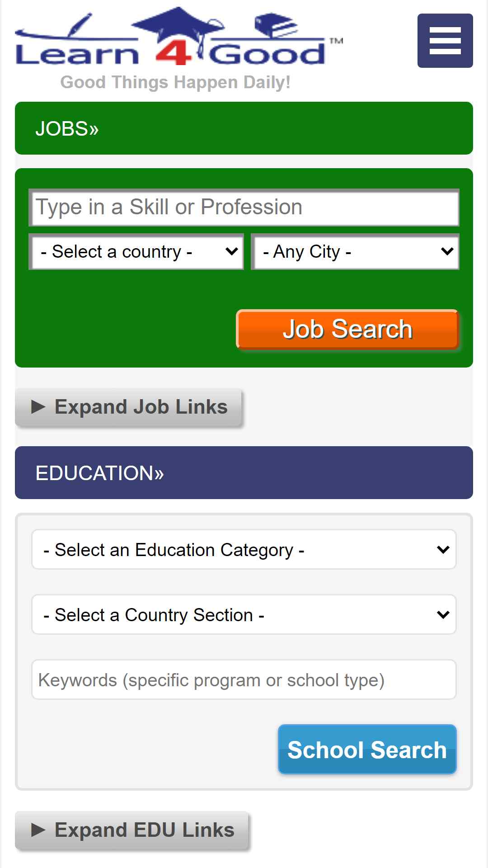Click the chevron arrow on Any City
This screenshot has height=868, width=488.
[x=447, y=251]
